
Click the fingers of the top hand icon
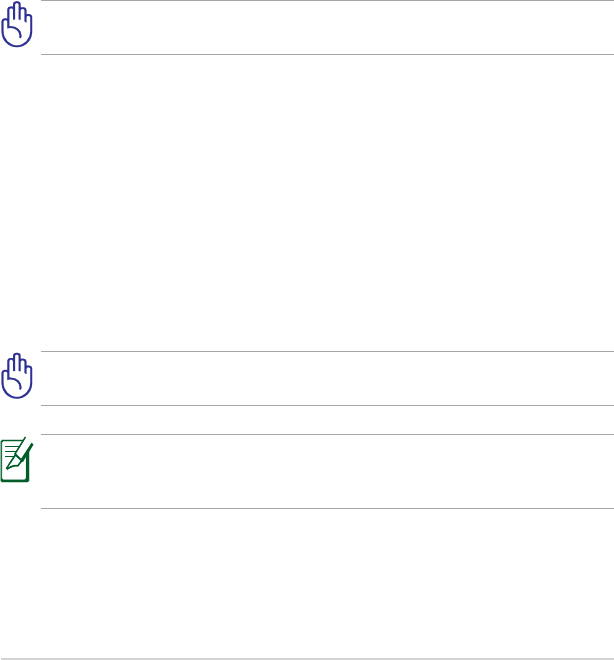[x=17, y=13]
